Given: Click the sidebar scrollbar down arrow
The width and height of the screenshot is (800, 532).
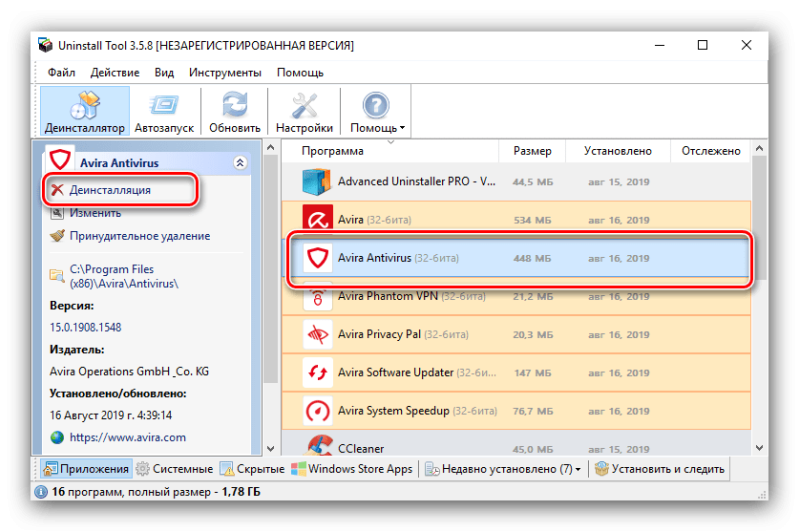Looking at the screenshot, I should [x=271, y=448].
